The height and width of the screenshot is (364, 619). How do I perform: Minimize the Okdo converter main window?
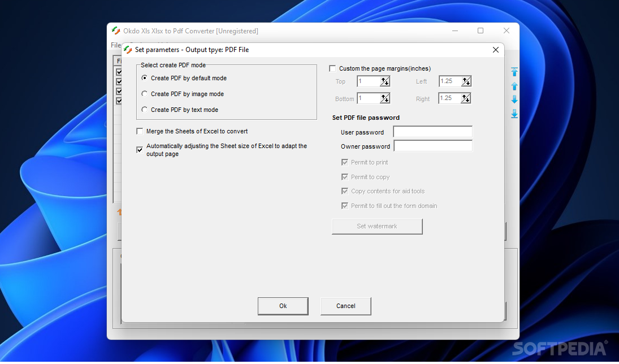455,31
